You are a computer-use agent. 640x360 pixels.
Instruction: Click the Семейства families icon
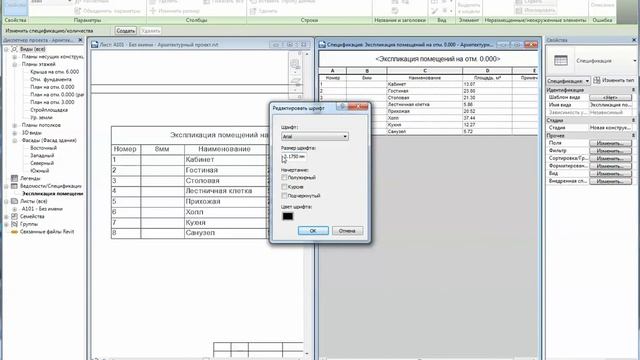point(14,217)
